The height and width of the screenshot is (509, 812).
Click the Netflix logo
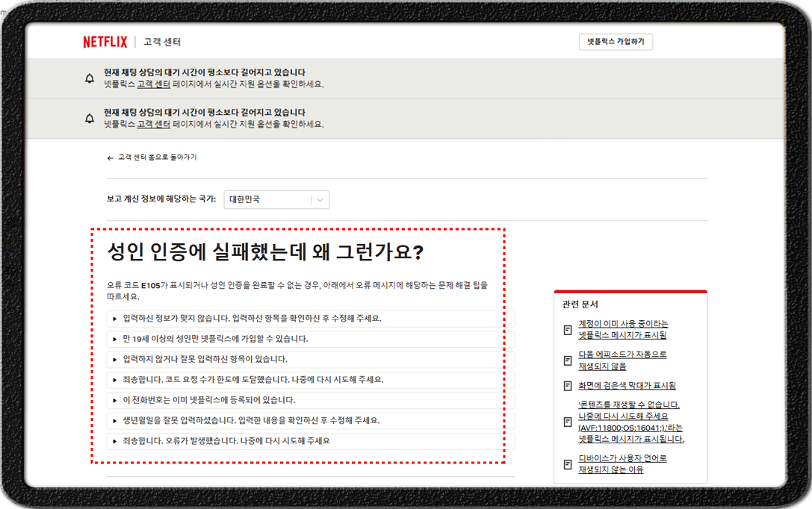[x=105, y=42]
